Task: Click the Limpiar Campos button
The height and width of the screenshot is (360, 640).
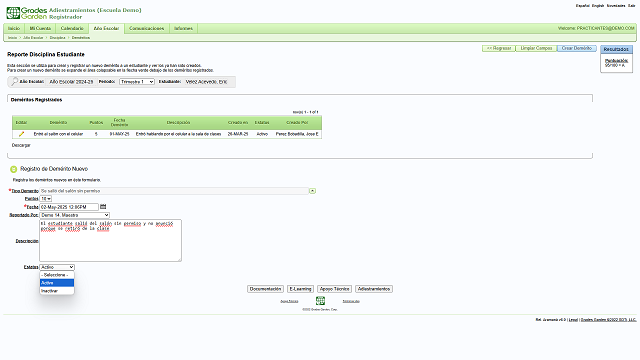Action: coord(536,48)
